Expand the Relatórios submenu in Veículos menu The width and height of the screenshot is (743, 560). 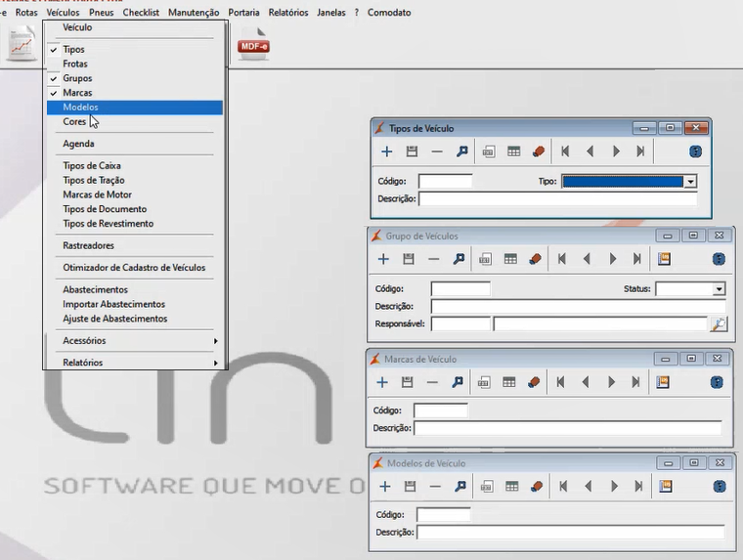coord(135,363)
